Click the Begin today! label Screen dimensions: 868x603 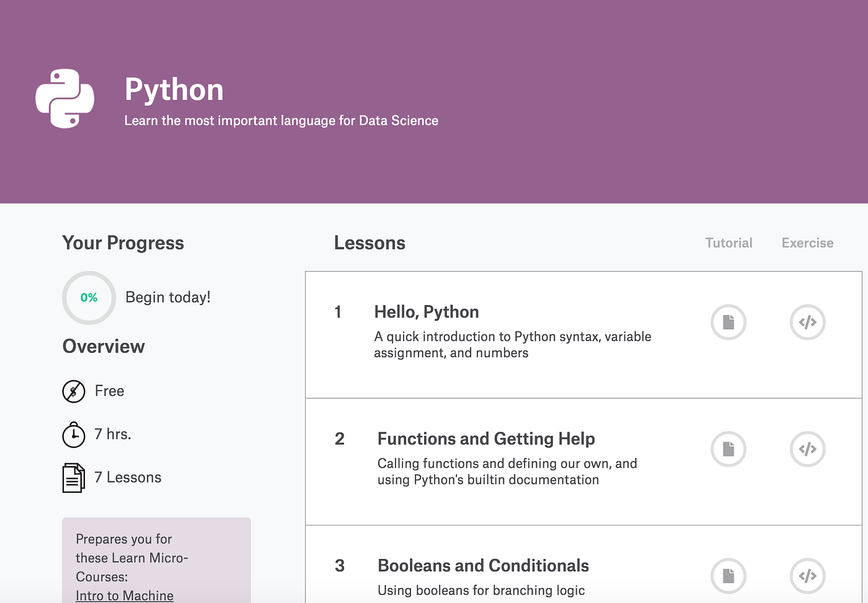(167, 297)
